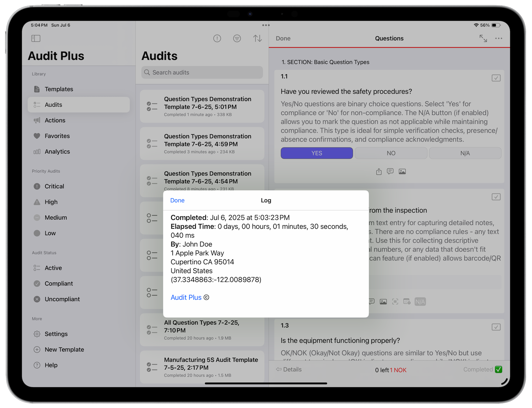Open Analytics in the sidebar
Image resolution: width=532 pixels, height=408 pixels.
[79, 151]
